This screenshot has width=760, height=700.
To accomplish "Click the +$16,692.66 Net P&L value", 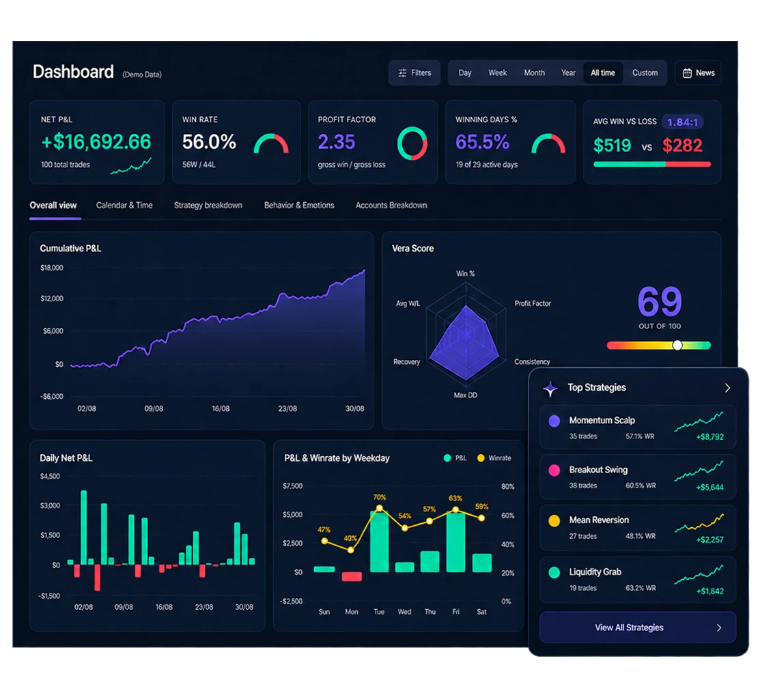I will click(x=96, y=142).
